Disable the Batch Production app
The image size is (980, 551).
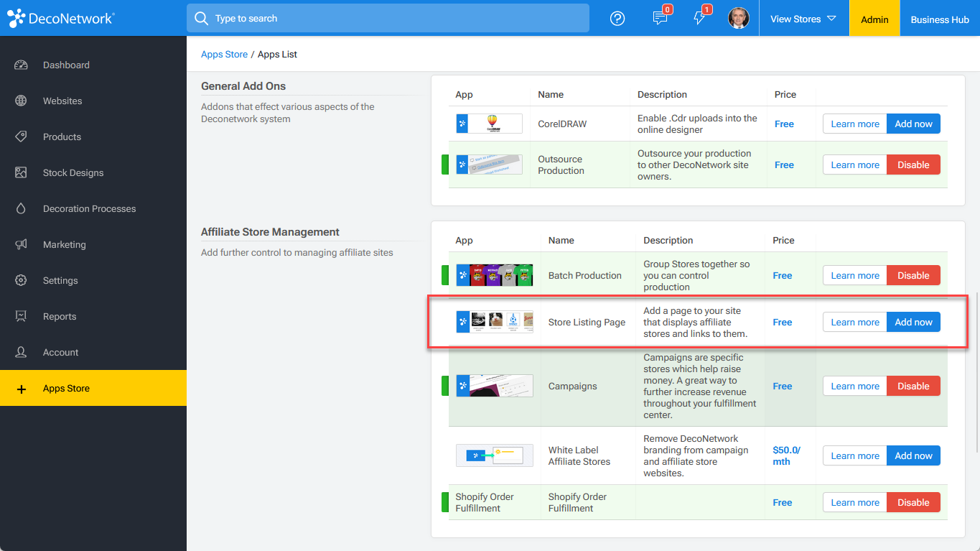(x=913, y=275)
